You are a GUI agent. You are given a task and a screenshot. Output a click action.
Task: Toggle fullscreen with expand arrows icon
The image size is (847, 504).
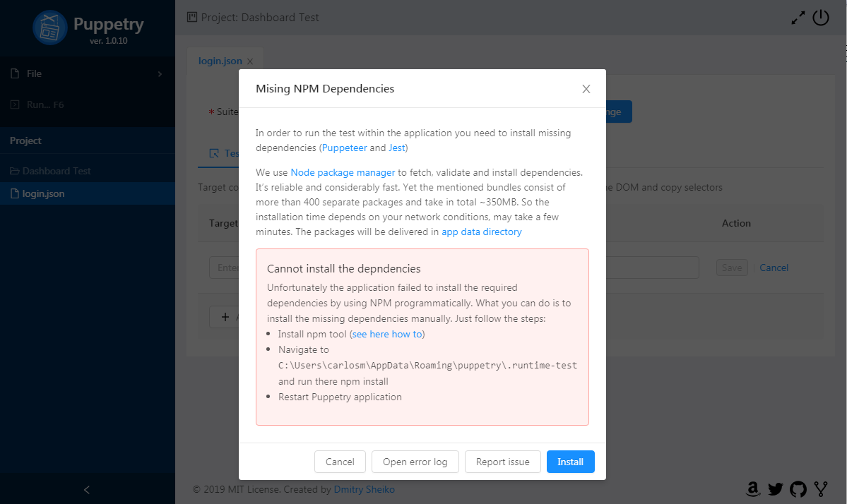coord(798,18)
